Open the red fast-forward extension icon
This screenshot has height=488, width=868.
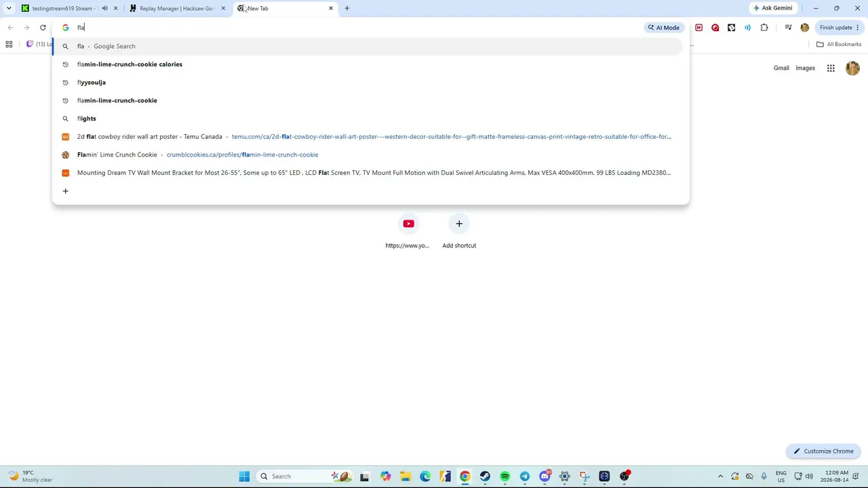[698, 28]
